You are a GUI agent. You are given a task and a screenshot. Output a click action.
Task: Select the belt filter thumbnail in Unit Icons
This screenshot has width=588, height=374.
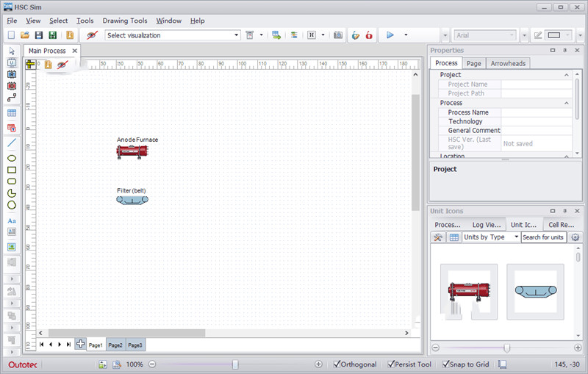click(x=535, y=292)
